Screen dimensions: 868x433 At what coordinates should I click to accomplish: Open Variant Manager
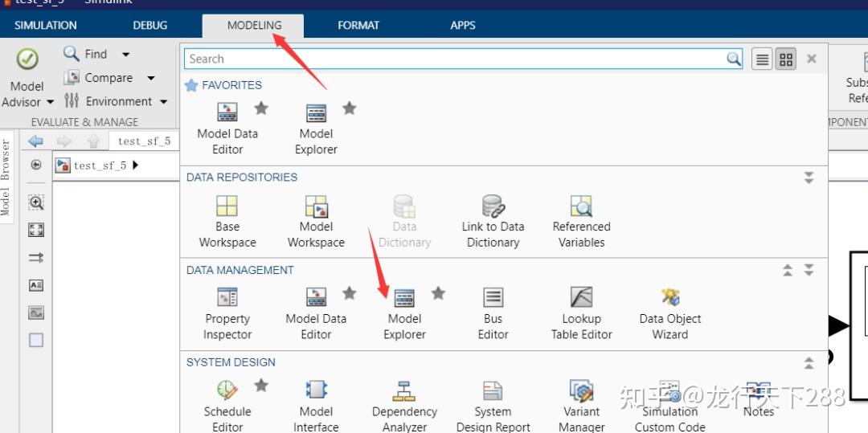(581, 406)
